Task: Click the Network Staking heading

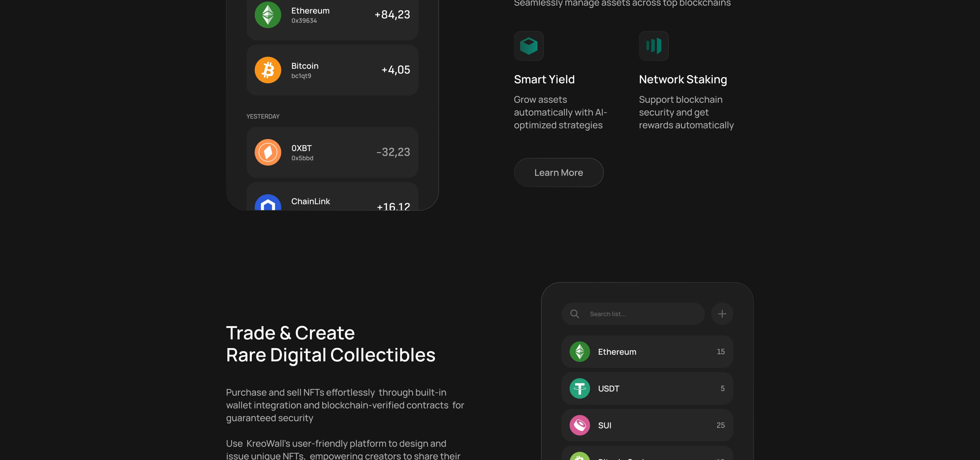Action: [x=683, y=79]
